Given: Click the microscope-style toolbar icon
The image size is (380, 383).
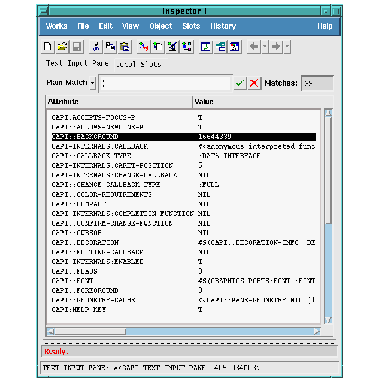Looking at the screenshot, I should [x=172, y=46].
